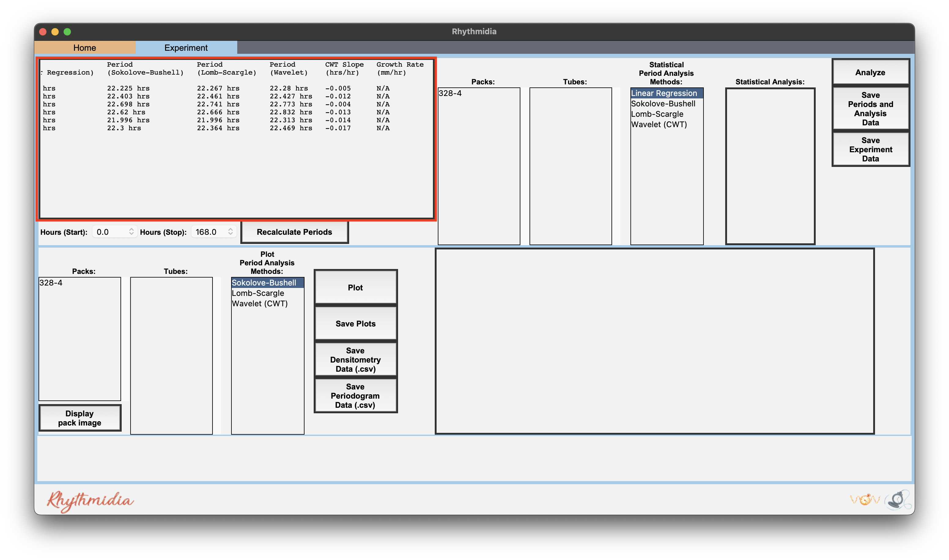Click the empty plot Tubes list
The width and height of the screenshot is (949, 560).
pyautogui.click(x=171, y=356)
